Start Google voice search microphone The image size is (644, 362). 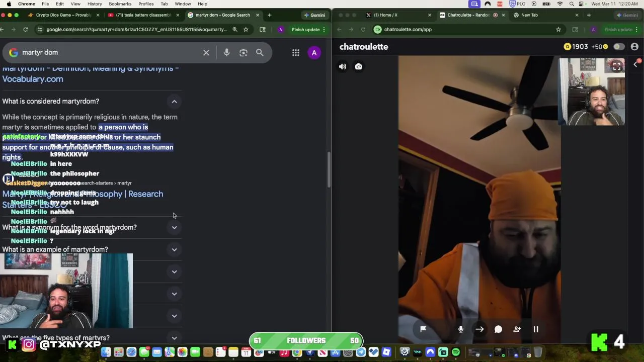[x=226, y=52]
